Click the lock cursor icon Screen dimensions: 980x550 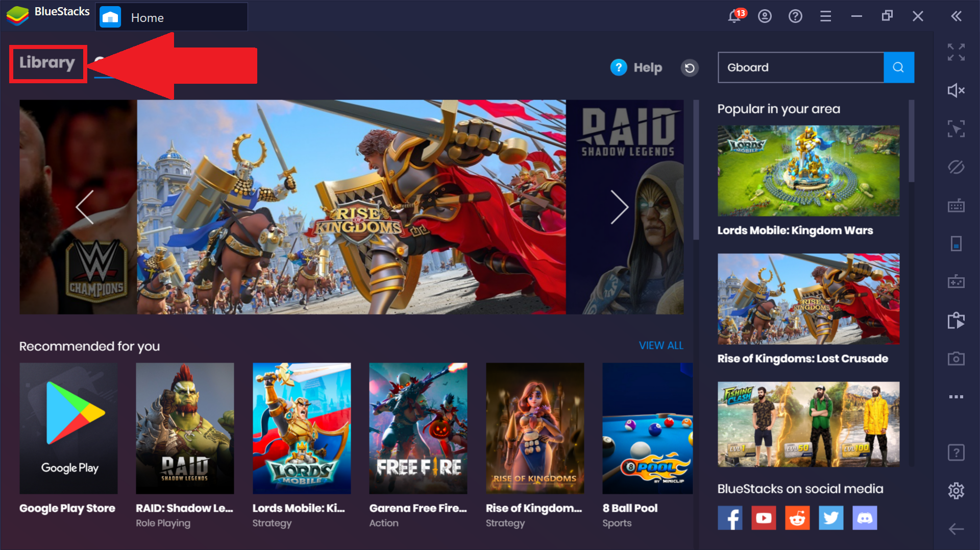(x=956, y=129)
